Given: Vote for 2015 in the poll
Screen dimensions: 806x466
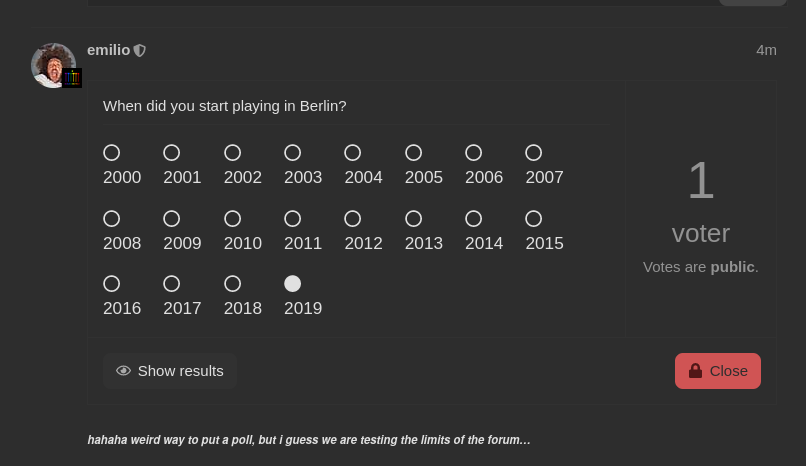Looking at the screenshot, I should [x=534, y=219].
